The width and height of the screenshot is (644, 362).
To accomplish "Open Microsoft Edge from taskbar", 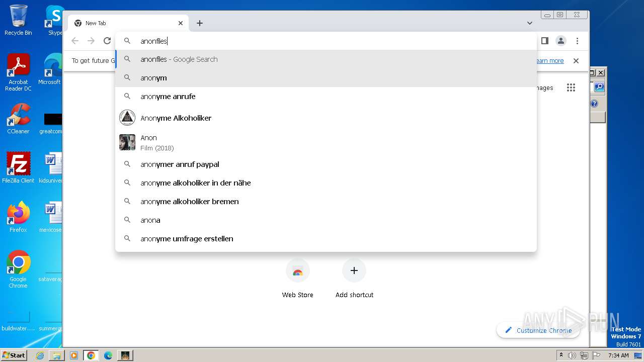I will 108,355.
